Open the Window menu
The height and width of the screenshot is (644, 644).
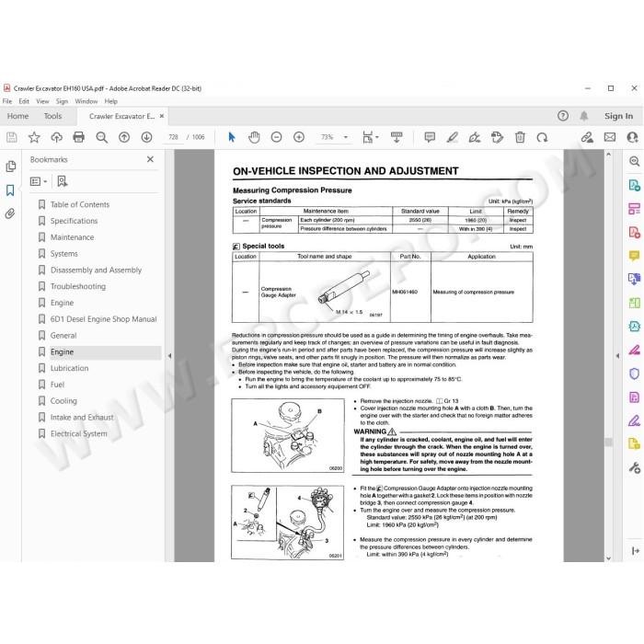(86, 101)
